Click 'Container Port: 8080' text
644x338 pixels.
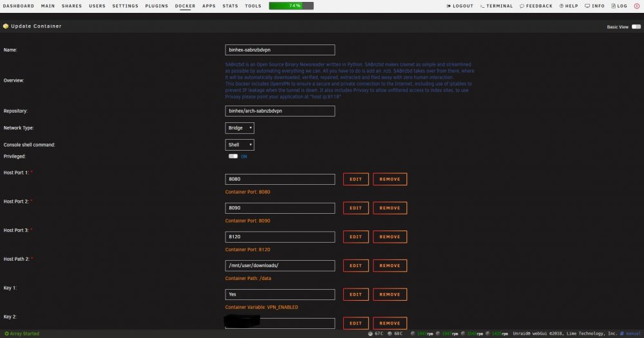point(248,192)
